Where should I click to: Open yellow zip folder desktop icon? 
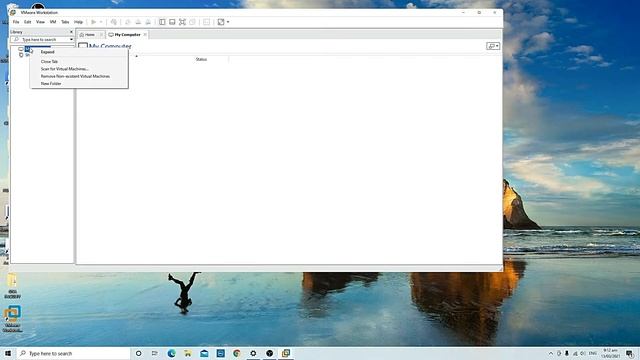[12, 286]
